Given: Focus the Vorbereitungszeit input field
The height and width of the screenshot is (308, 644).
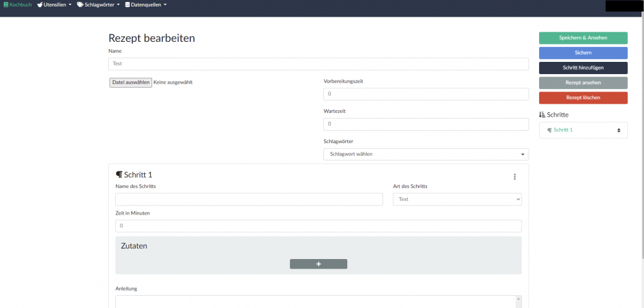Looking at the screenshot, I should click(x=426, y=94).
